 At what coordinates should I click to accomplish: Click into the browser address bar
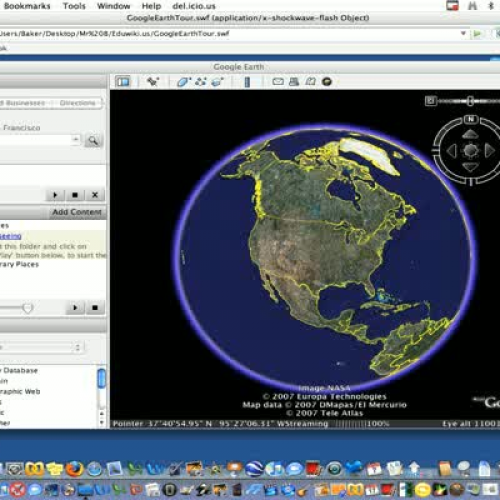[x=230, y=34]
